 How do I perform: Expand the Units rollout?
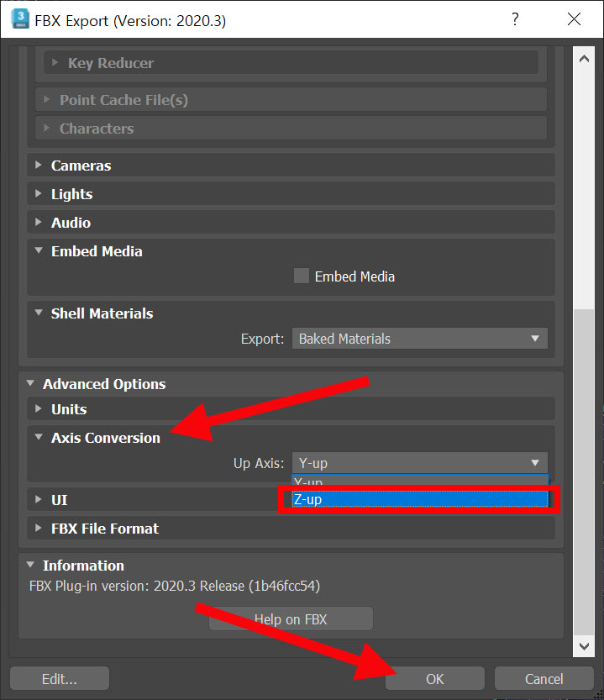291,409
